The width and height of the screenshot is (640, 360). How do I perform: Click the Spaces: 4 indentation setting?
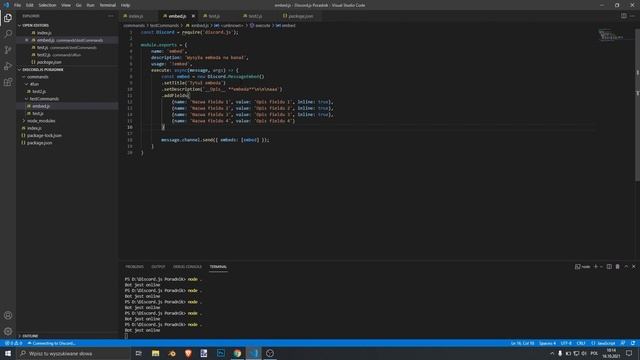pos(547,343)
